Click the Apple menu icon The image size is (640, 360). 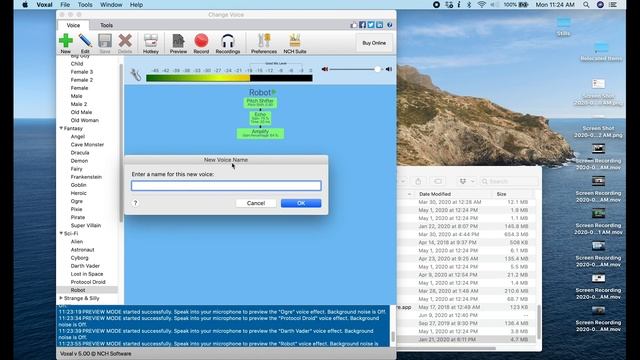pos(25,5)
